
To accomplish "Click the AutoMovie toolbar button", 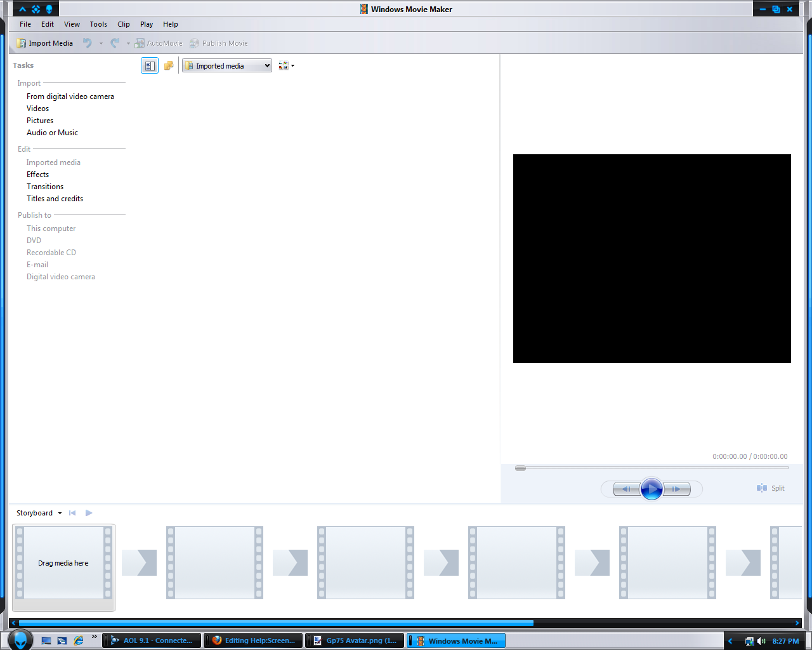I will pos(159,43).
